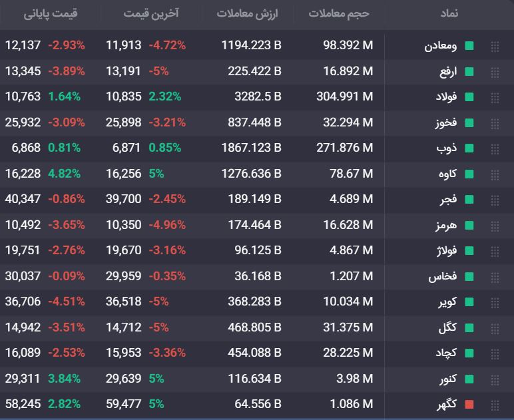The height and width of the screenshot is (420, 514).
Task: Click the red status square beside کگهر
Action: tap(469, 405)
